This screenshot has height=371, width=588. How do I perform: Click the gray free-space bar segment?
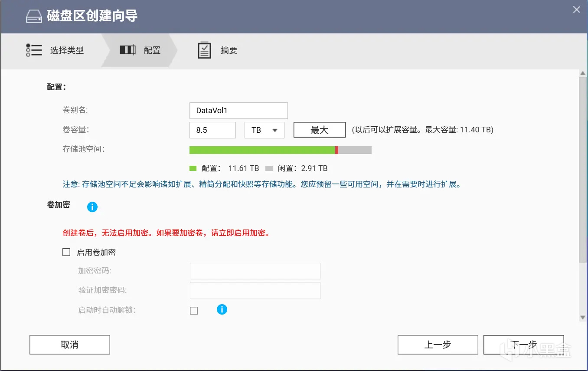[355, 150]
